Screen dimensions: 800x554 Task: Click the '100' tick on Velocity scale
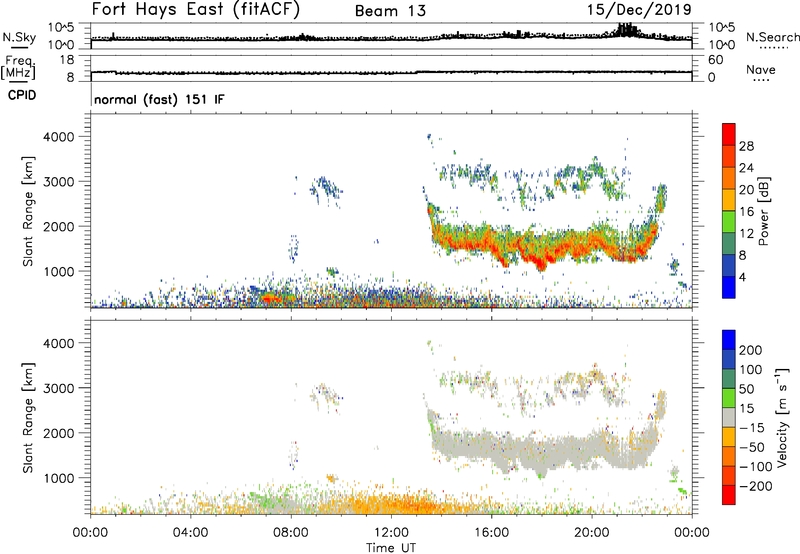[751, 370]
